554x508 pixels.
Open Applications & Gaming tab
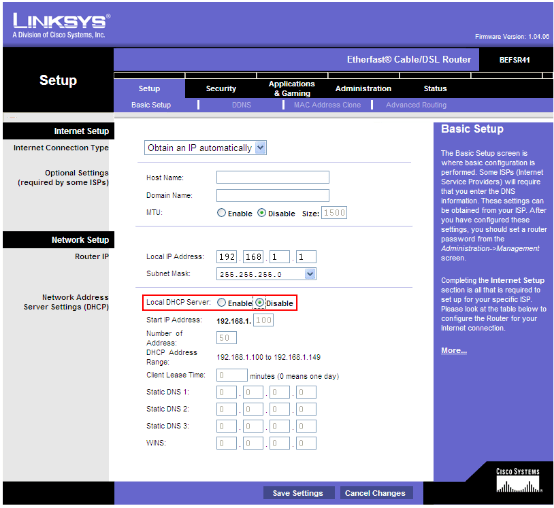(292, 88)
